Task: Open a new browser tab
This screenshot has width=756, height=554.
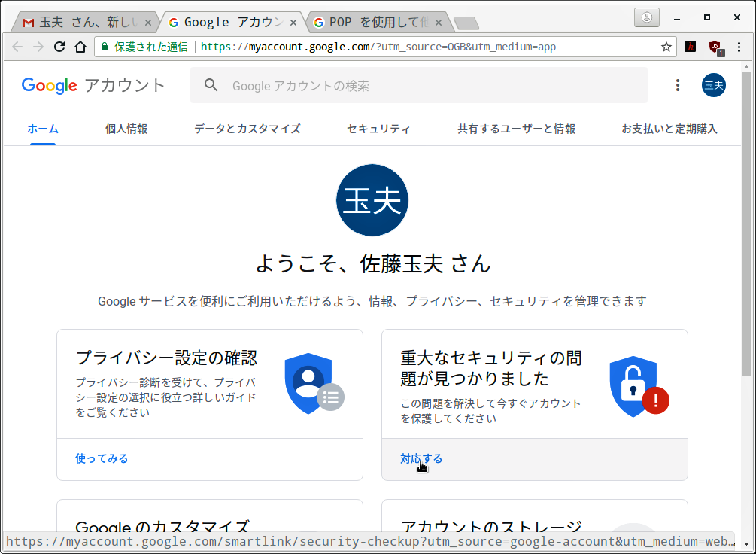Action: point(466,23)
